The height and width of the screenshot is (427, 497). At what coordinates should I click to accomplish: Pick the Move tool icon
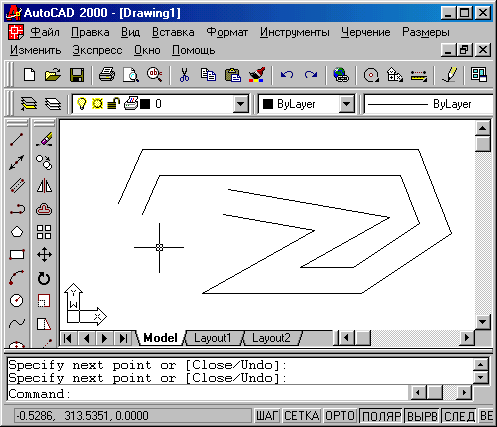pos(44,255)
